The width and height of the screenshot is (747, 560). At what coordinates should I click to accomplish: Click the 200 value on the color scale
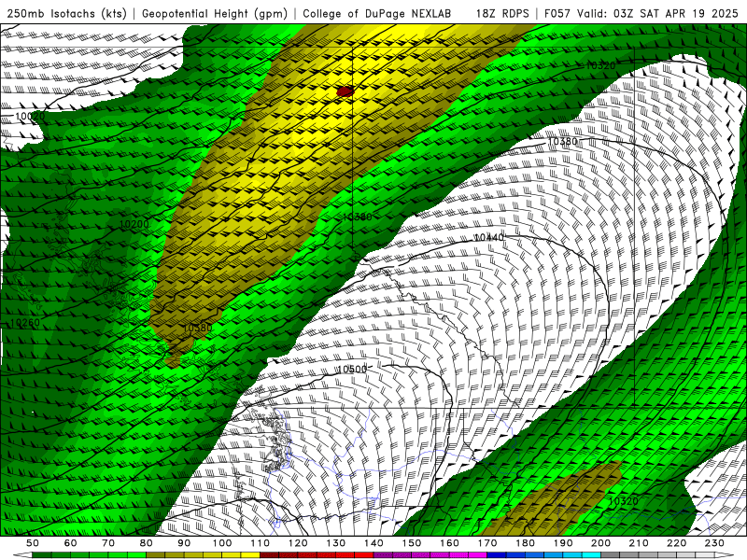(x=600, y=543)
